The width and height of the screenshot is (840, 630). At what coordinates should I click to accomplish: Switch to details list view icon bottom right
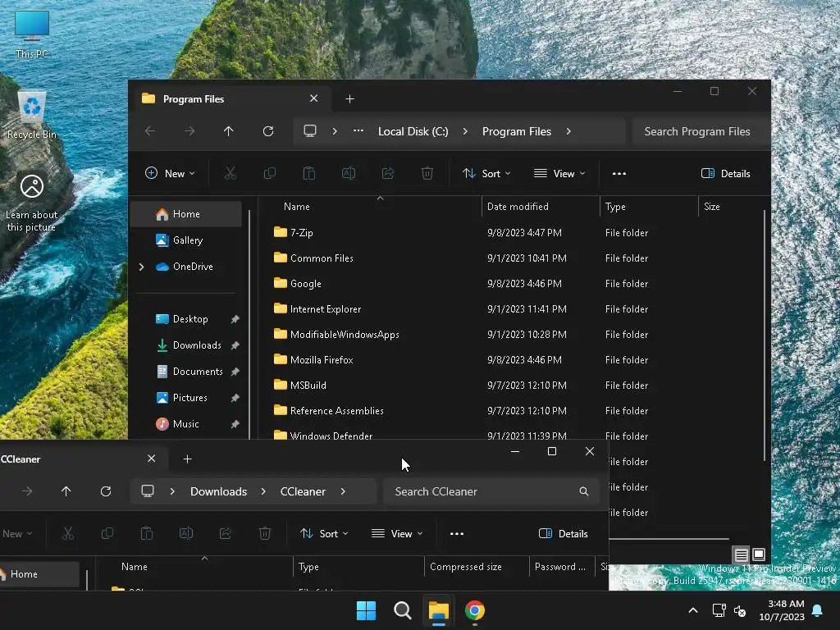click(x=741, y=555)
